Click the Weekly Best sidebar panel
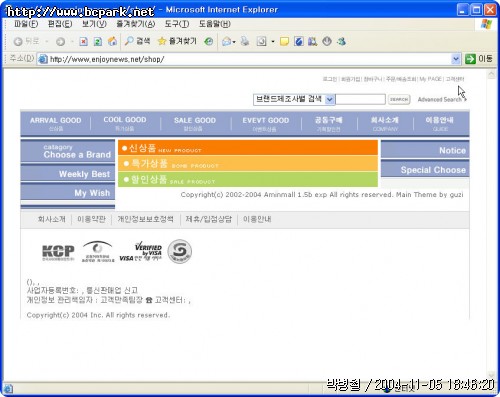This screenshot has height=397, width=500. click(x=68, y=174)
